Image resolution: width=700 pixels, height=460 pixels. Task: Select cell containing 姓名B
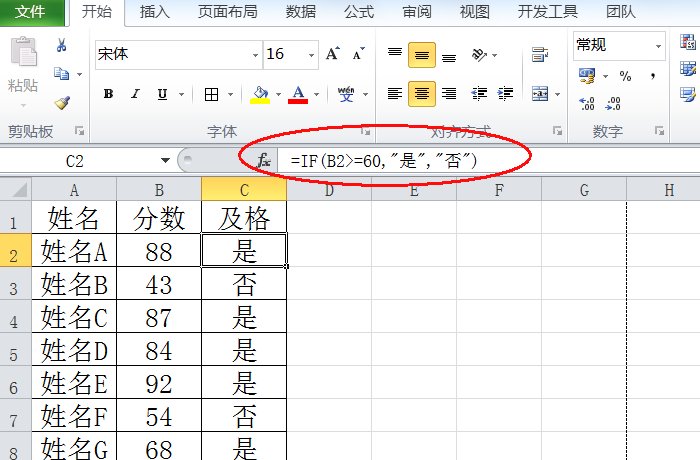click(x=74, y=284)
